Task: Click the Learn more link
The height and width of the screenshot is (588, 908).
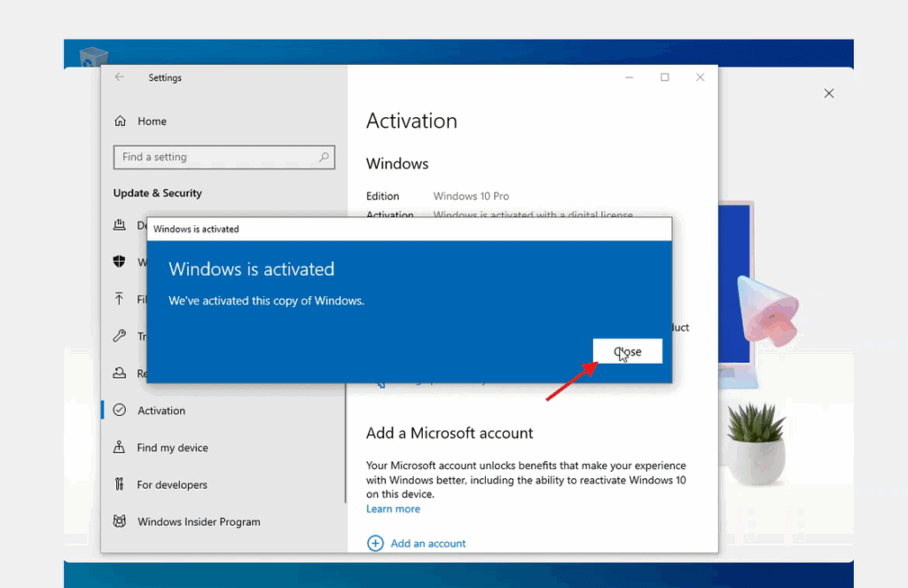Action: 393,509
